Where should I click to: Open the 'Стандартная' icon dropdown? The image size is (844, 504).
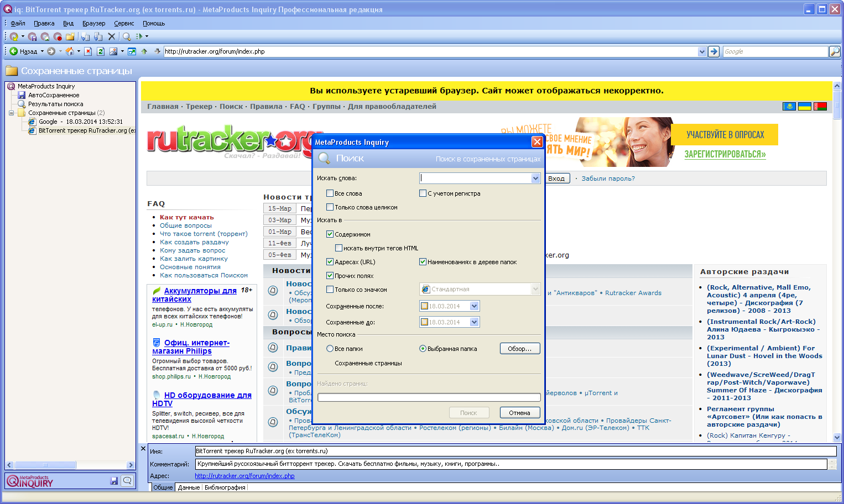[x=535, y=289]
